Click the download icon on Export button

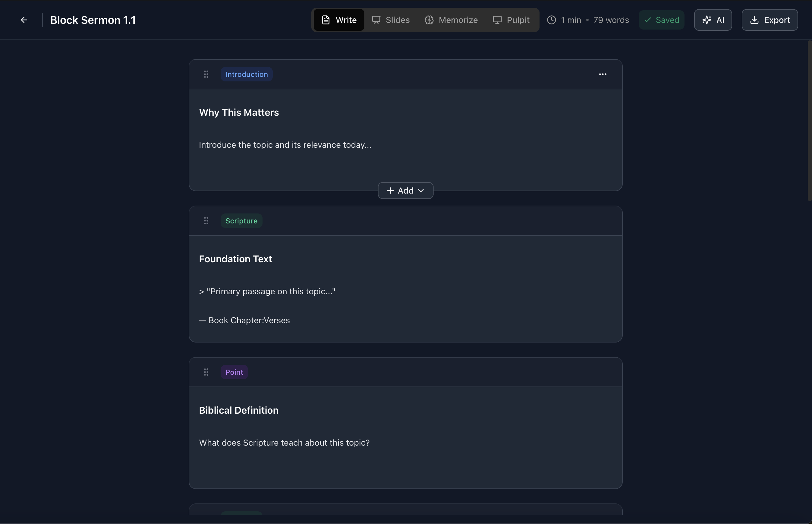(x=754, y=20)
